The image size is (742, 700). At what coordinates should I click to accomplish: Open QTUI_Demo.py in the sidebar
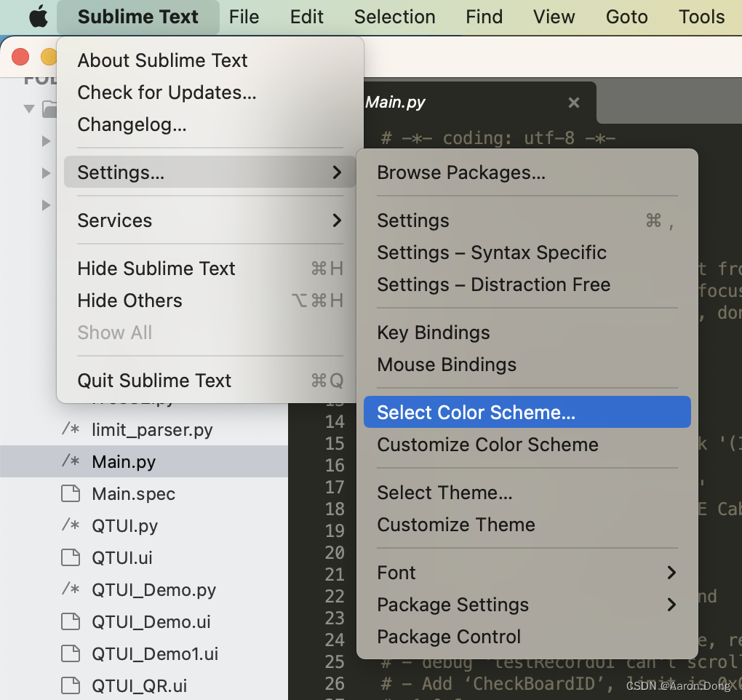coord(153,589)
